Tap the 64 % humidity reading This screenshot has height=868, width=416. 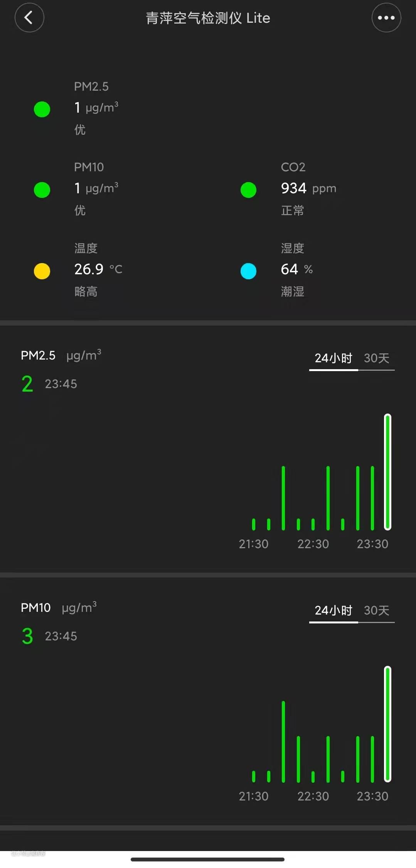296,269
